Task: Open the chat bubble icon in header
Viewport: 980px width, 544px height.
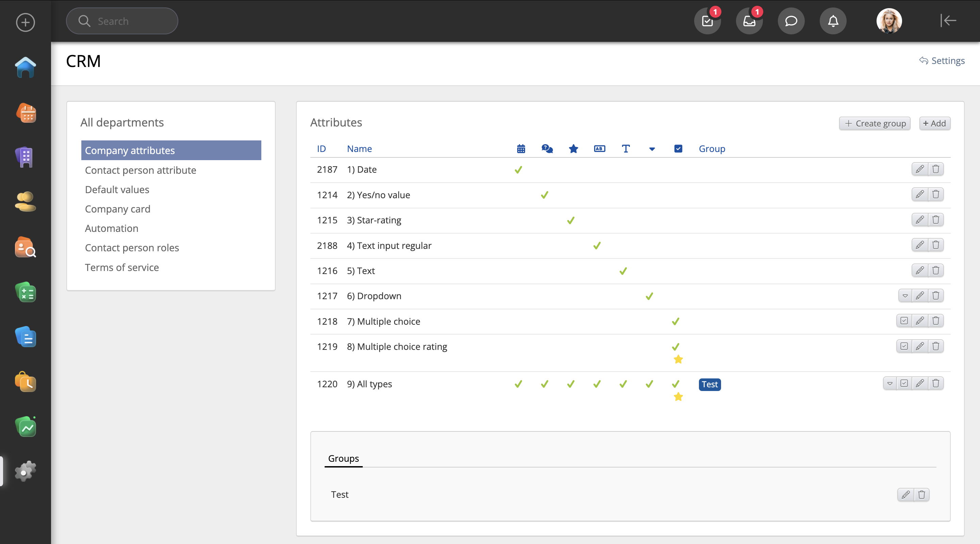Action: (791, 21)
